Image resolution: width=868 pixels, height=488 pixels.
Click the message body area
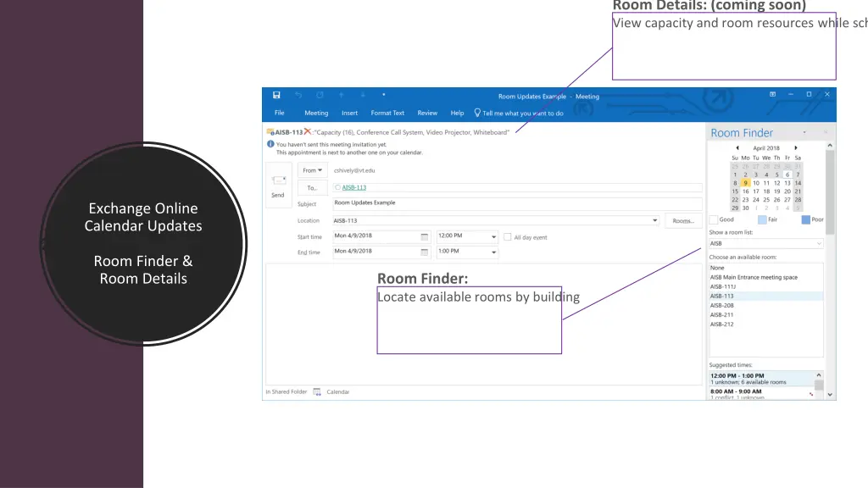point(484,324)
